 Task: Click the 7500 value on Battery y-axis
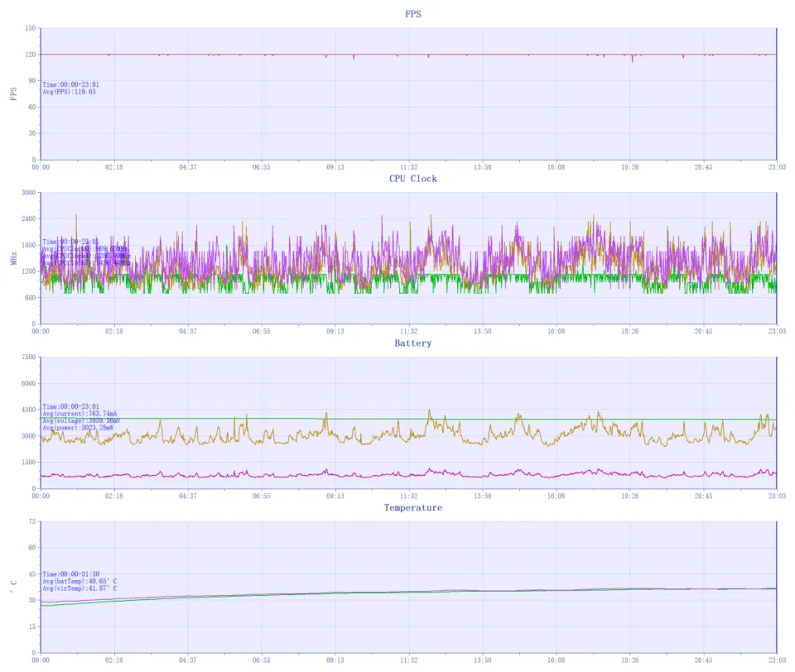click(29, 358)
